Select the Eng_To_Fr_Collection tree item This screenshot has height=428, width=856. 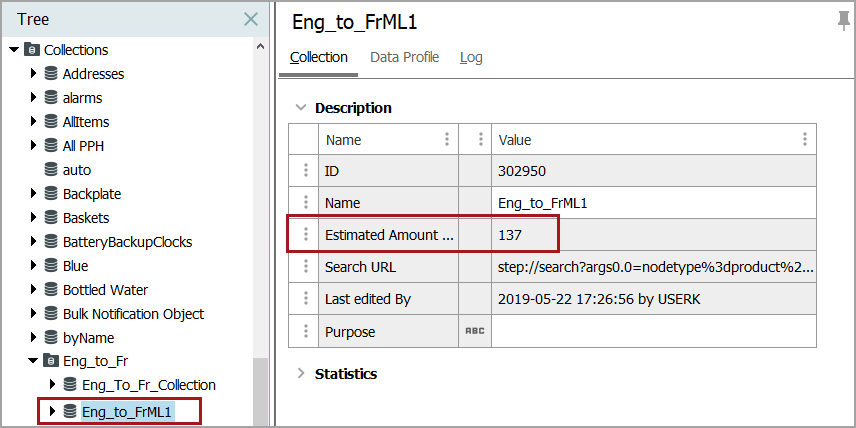click(x=149, y=385)
